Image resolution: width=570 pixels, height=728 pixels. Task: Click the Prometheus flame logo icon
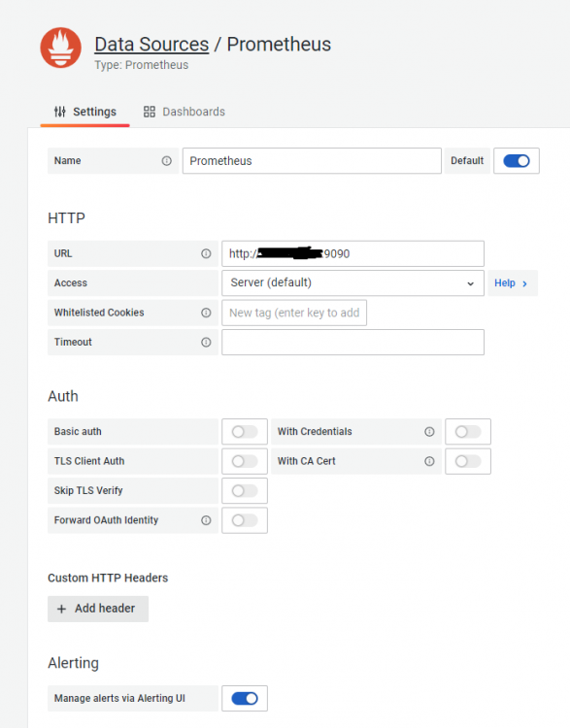[60, 48]
